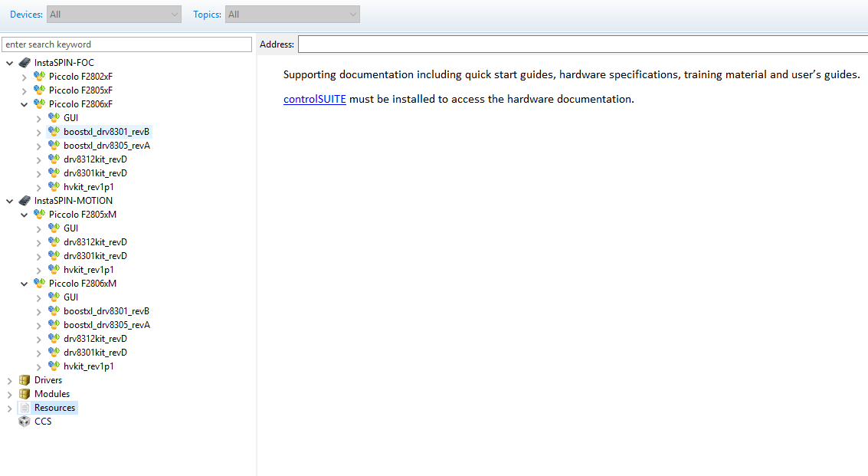Image resolution: width=868 pixels, height=476 pixels.
Task: Select the Drivers tree item
Action: [48, 380]
